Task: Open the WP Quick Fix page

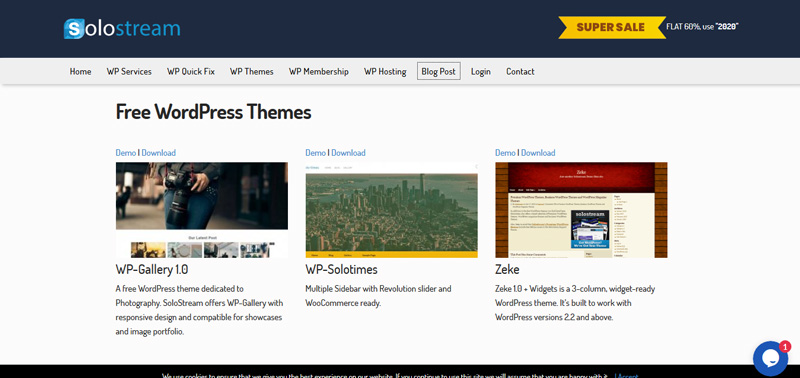Action: tap(191, 71)
